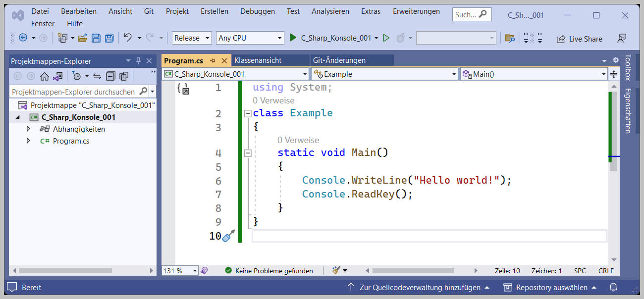This screenshot has height=299, width=644.
Task: Click the Hot Reload flame icon
Action: [x=401, y=38]
